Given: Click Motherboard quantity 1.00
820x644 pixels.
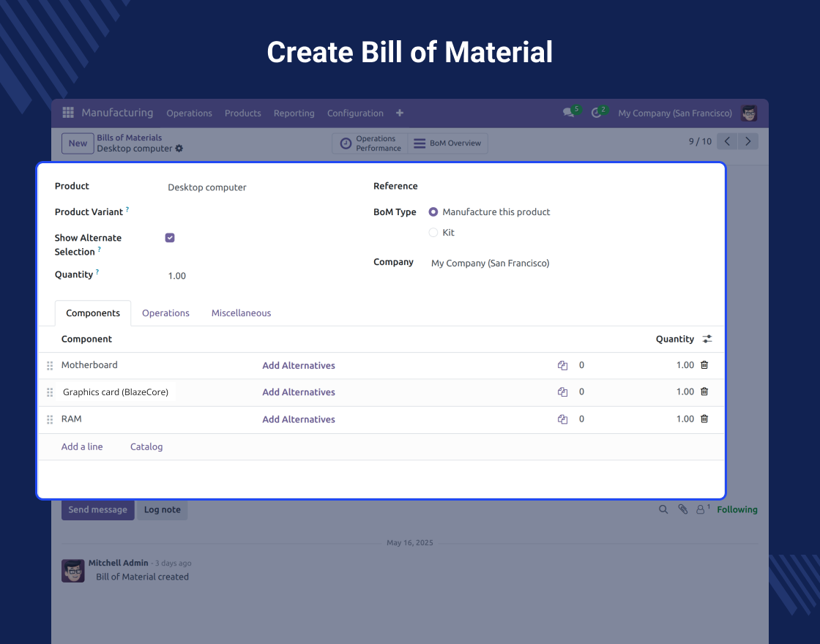Looking at the screenshot, I should pos(685,365).
